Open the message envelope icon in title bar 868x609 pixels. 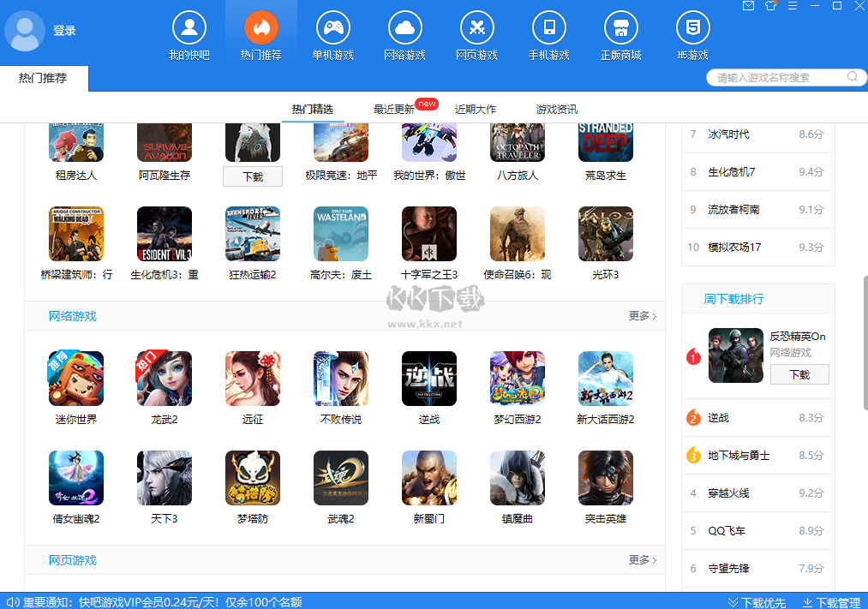coord(748,6)
